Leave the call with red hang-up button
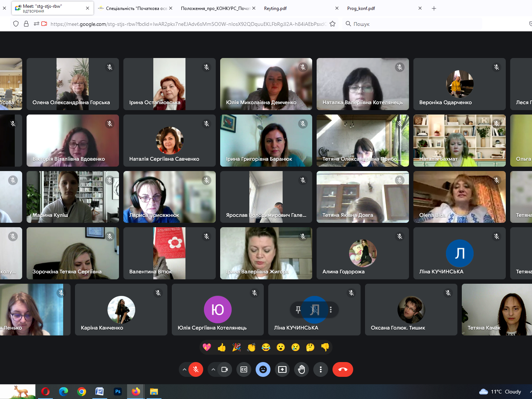Screen dimensions: 532x399 tap(342, 369)
